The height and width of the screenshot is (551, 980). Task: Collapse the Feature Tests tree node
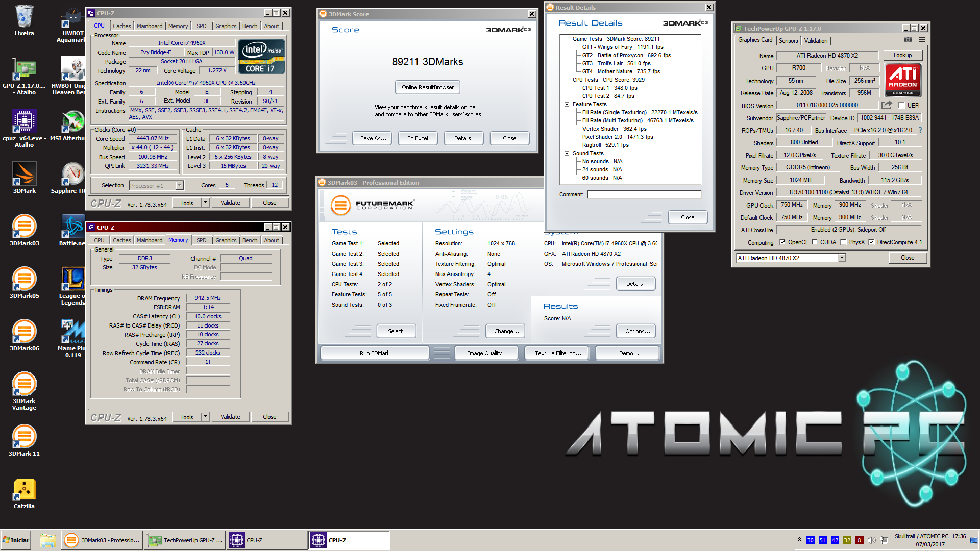[x=567, y=104]
